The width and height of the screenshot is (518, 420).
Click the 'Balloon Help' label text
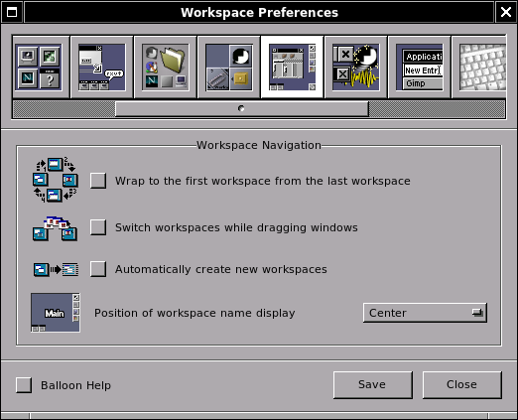click(75, 385)
